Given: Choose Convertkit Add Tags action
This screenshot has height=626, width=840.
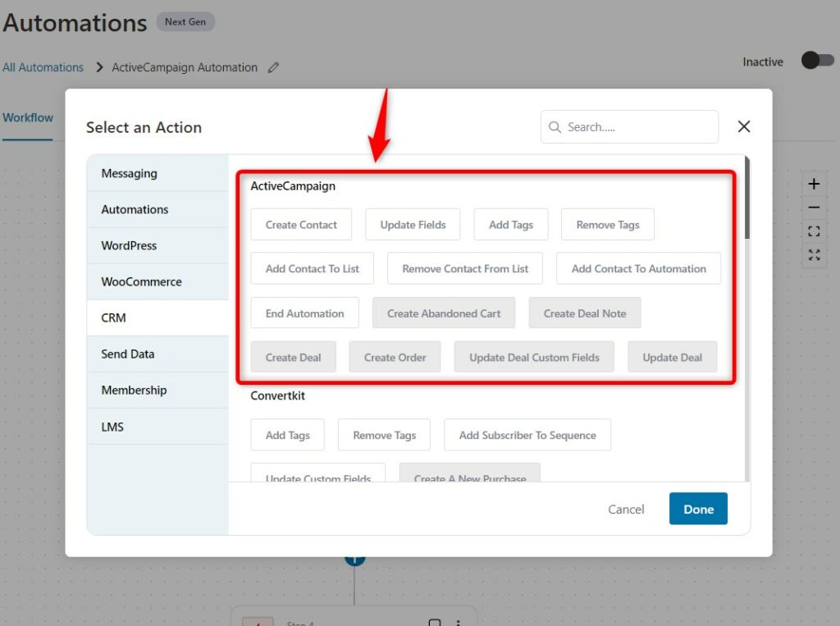Looking at the screenshot, I should pos(287,435).
